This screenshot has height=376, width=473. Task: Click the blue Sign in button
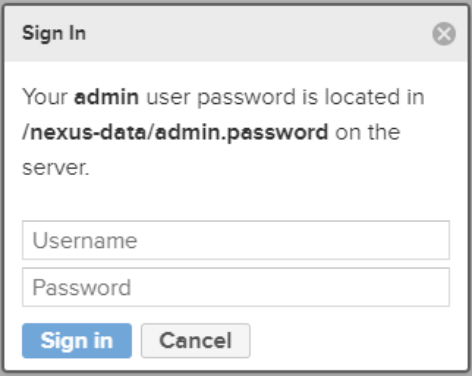tap(77, 341)
